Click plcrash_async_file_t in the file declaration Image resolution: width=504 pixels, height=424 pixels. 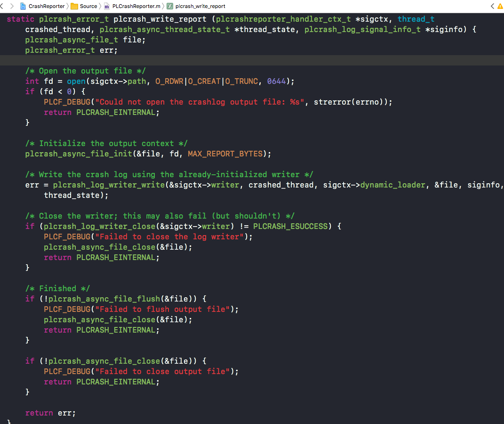tap(72, 40)
